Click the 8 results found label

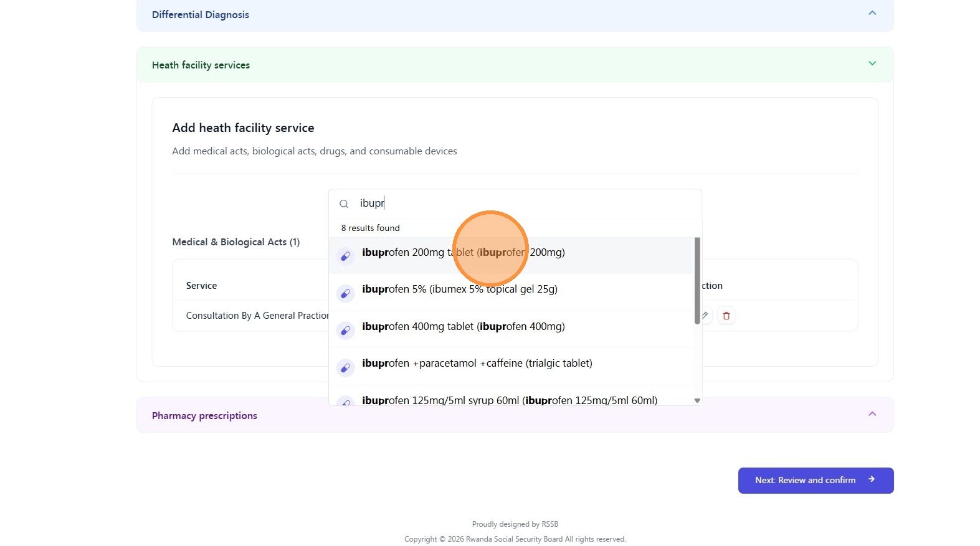[x=370, y=228]
